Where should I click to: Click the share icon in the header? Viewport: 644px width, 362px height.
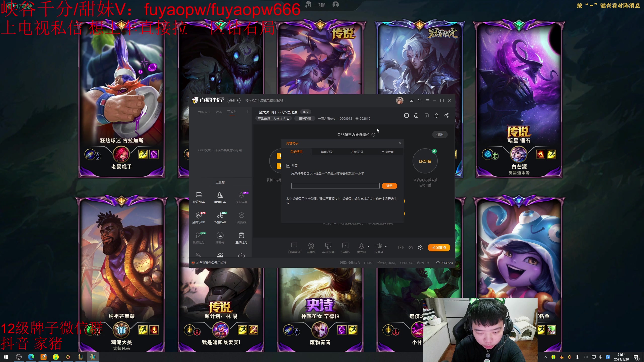pos(447,116)
